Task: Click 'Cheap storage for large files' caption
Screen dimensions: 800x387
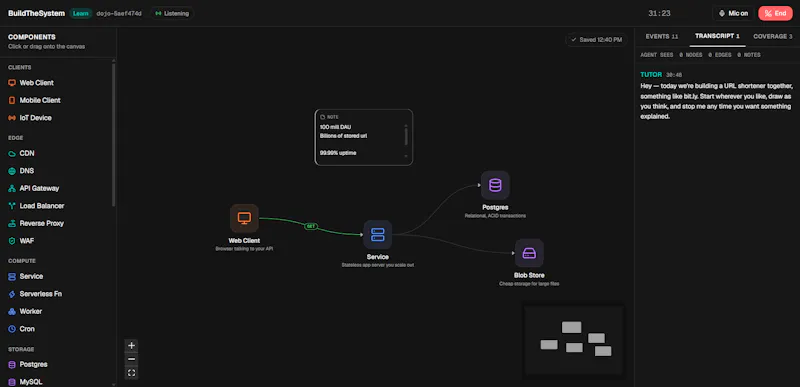Action: (x=529, y=283)
